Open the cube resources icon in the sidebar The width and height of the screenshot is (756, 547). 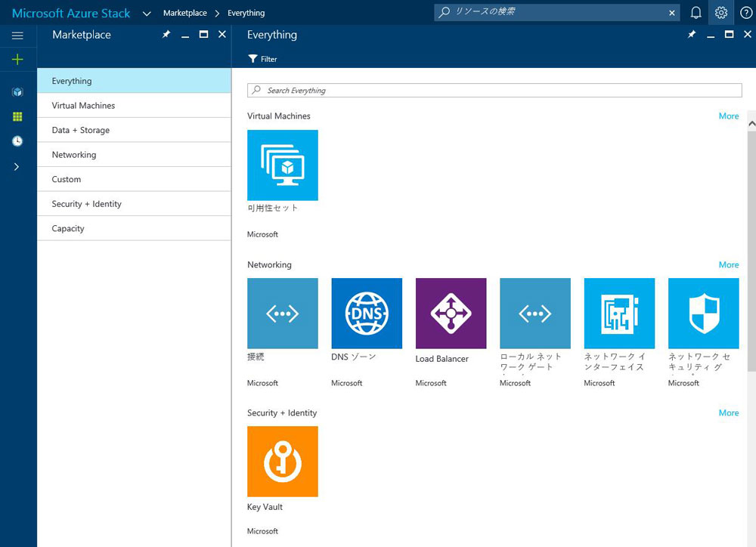(x=17, y=92)
